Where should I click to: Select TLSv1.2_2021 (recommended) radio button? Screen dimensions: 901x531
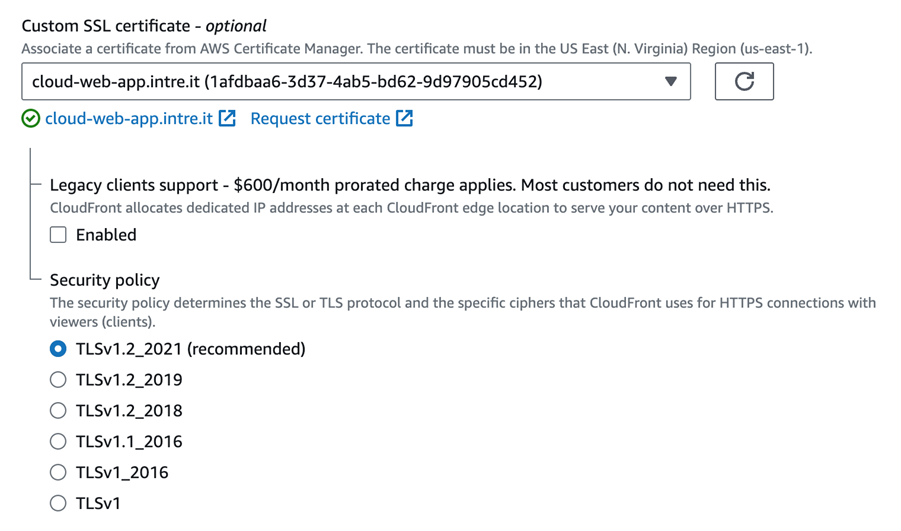58,349
